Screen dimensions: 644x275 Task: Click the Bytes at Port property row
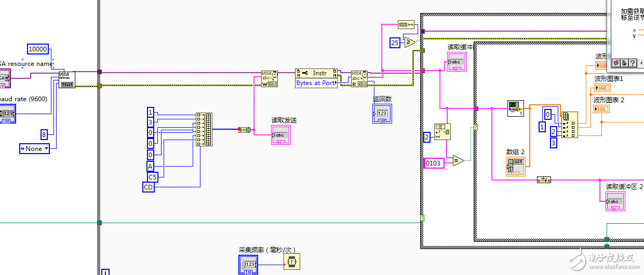(x=316, y=83)
